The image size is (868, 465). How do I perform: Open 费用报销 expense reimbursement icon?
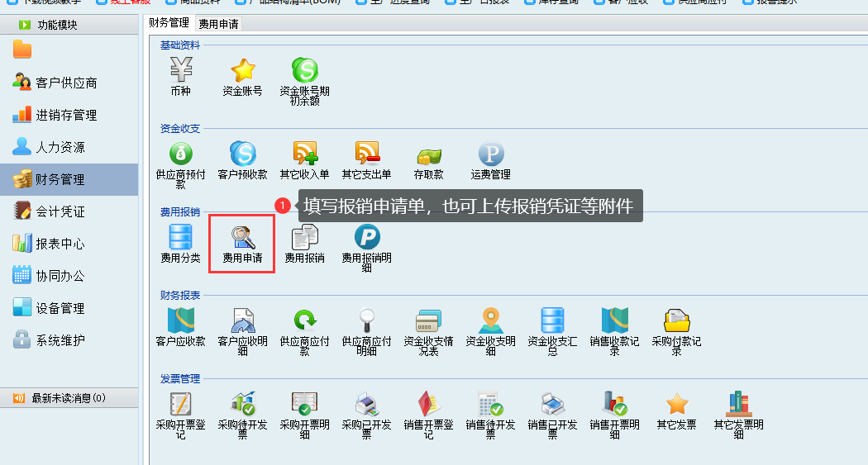[304, 239]
